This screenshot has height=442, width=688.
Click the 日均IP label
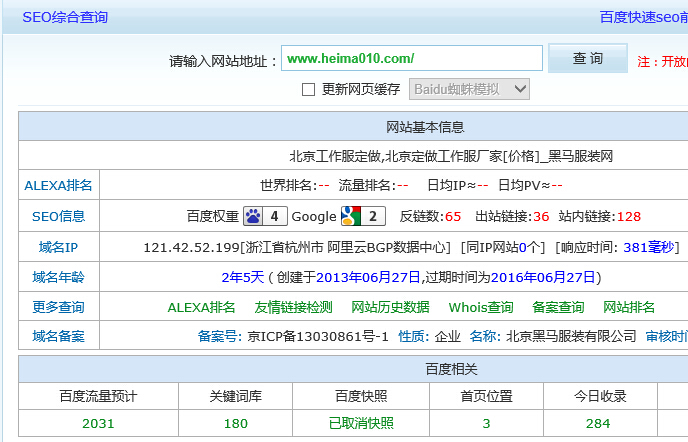coord(452,186)
